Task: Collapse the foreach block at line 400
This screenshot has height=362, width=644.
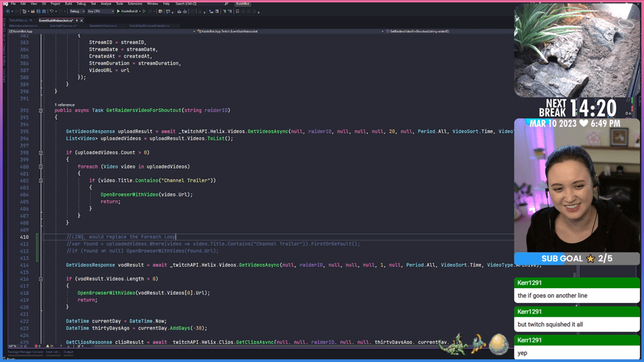Action: [41, 167]
